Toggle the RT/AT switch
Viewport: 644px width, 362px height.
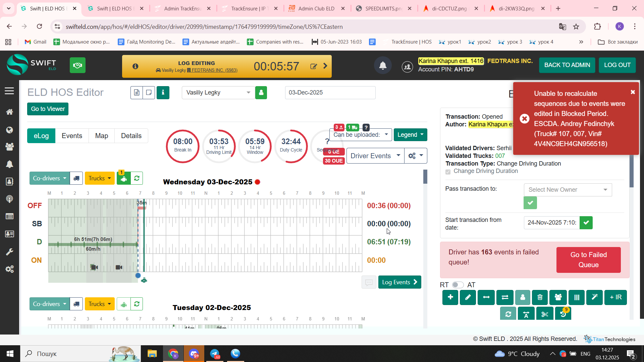click(458, 285)
